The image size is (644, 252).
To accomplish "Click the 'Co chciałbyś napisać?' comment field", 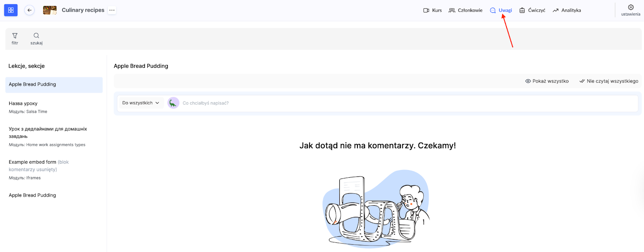I will pos(409,103).
